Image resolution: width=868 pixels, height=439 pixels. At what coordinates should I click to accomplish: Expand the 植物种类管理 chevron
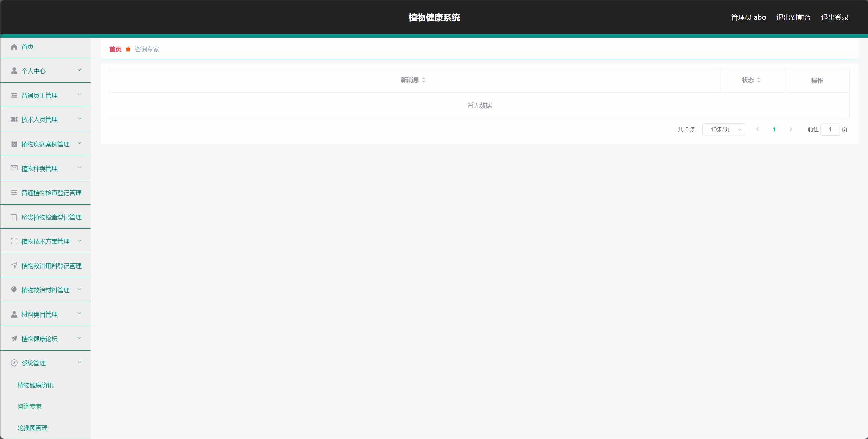point(79,167)
